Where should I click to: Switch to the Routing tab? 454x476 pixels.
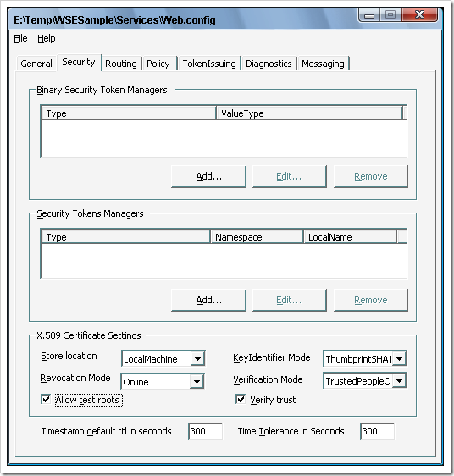(121, 64)
